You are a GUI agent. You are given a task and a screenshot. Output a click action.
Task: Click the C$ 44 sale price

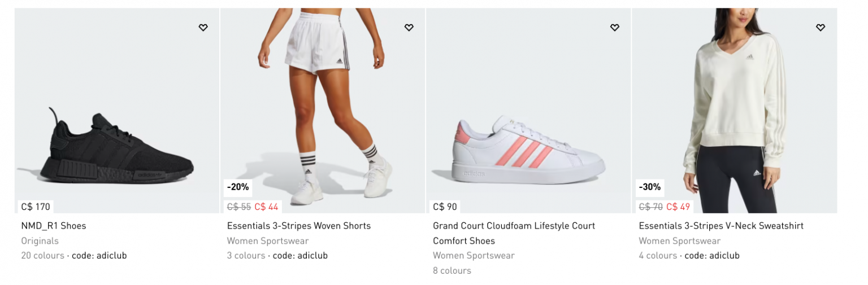(x=266, y=207)
